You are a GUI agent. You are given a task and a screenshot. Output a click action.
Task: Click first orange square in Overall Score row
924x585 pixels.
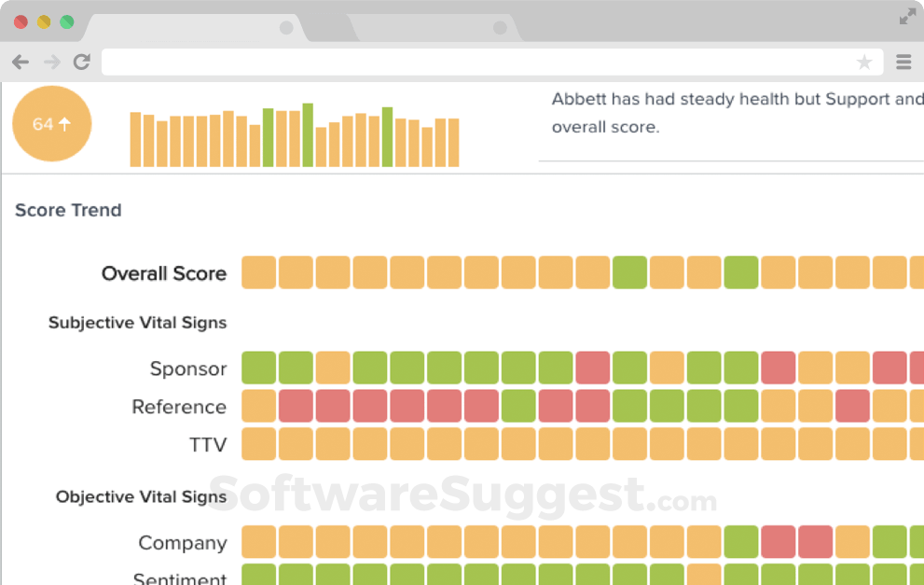pyautogui.click(x=258, y=272)
